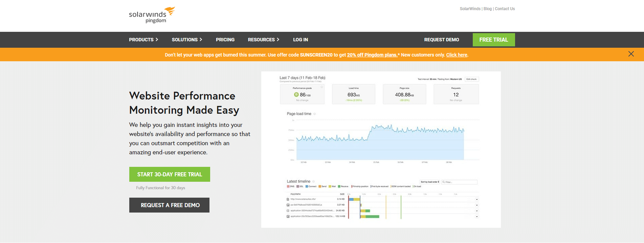Click the FILE/PATH column header
This screenshot has width=644, height=243.
tap(295, 194)
